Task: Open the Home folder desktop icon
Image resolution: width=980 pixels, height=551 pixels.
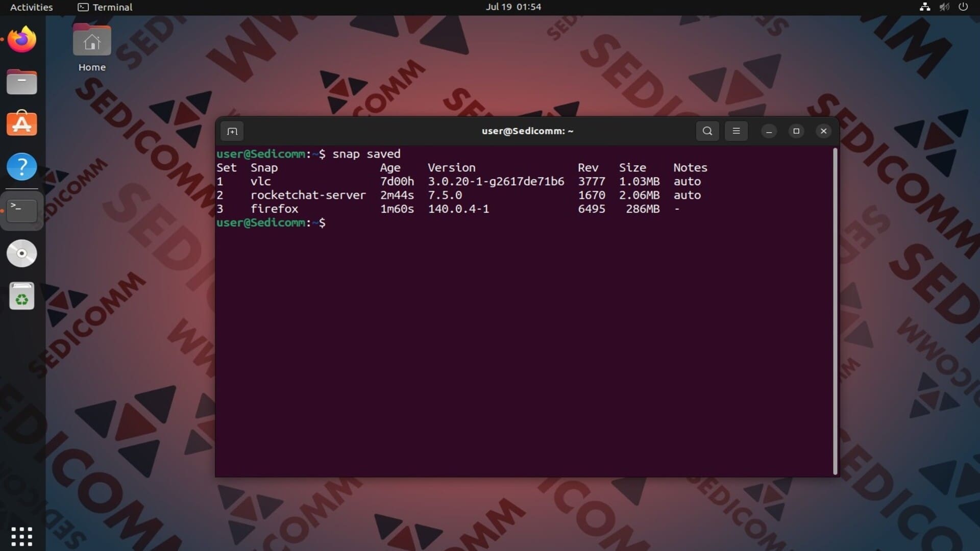Action: [x=92, y=47]
